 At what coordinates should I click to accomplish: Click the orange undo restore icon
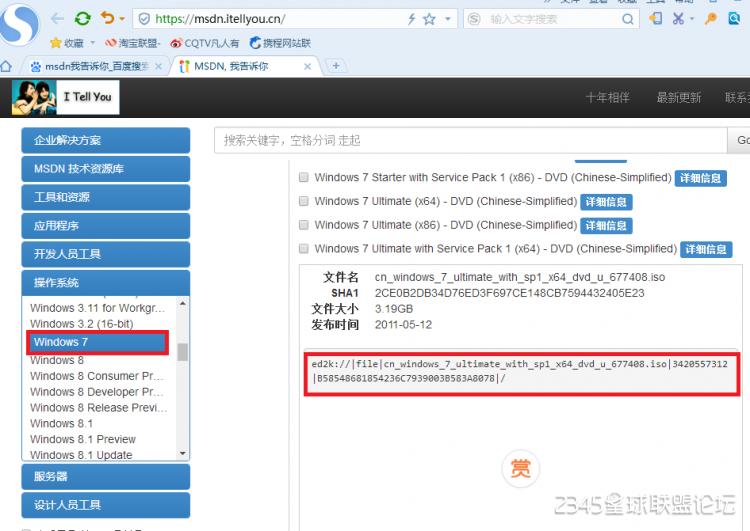click(108, 18)
